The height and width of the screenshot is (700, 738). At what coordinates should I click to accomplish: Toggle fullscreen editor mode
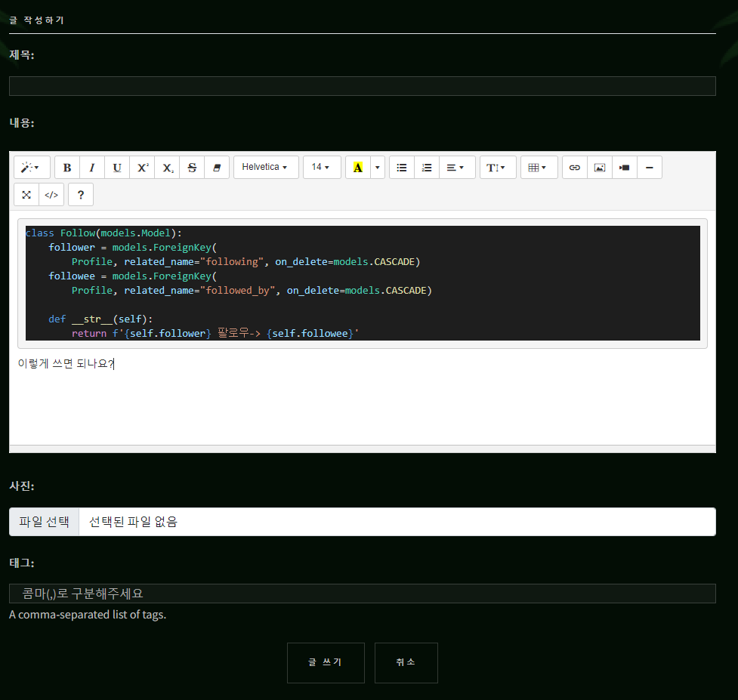26,195
